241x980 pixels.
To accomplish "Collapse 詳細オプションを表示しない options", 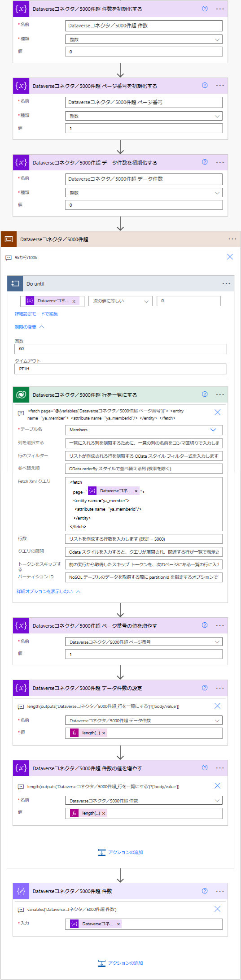I will click(x=48, y=591).
